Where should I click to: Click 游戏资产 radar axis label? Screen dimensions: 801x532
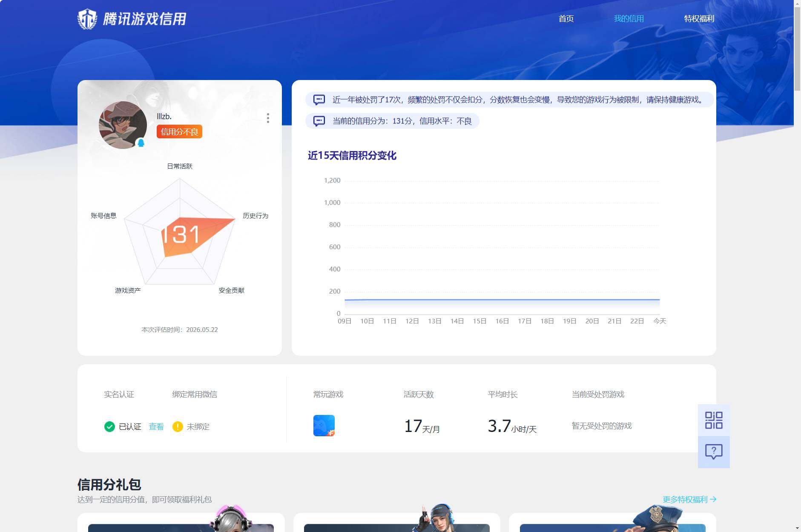pos(128,290)
